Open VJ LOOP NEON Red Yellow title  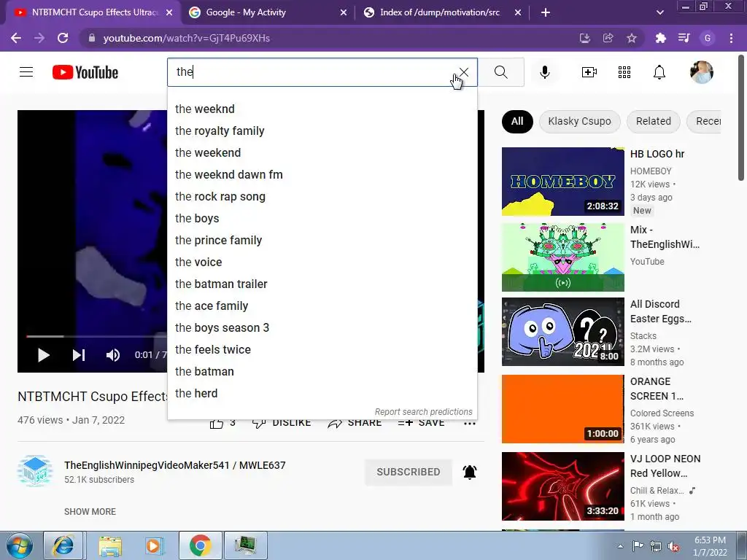click(x=665, y=466)
